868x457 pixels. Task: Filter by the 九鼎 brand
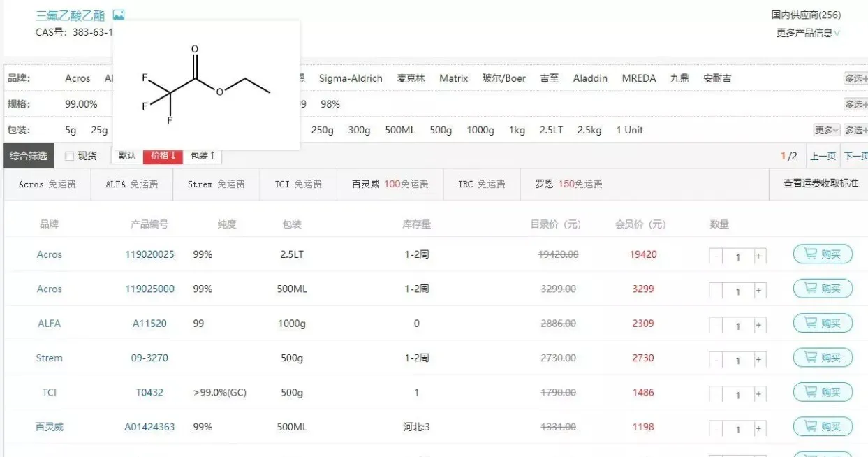click(x=679, y=78)
